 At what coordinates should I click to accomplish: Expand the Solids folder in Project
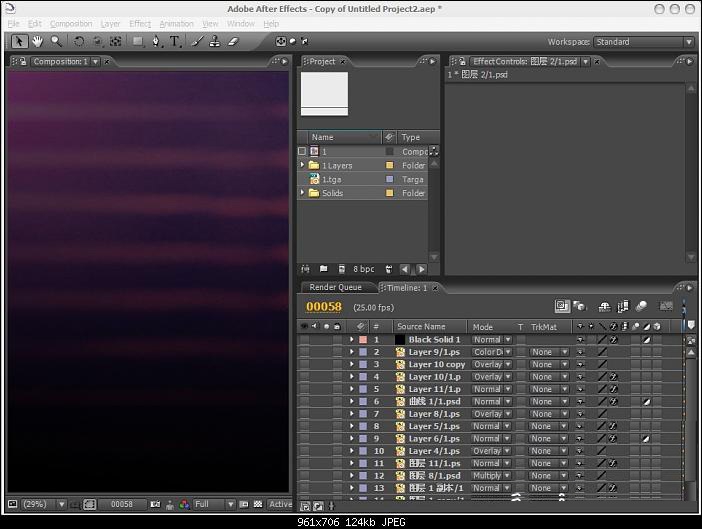(x=303, y=193)
